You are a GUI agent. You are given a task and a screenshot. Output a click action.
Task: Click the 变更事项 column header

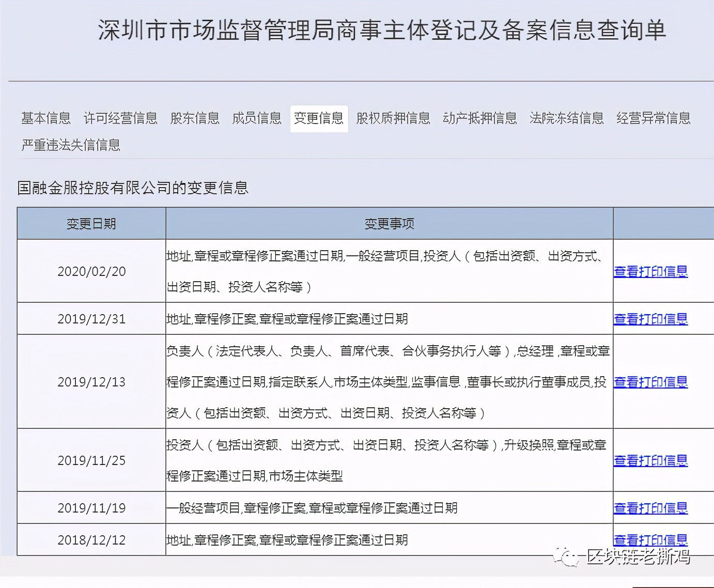[390, 224]
